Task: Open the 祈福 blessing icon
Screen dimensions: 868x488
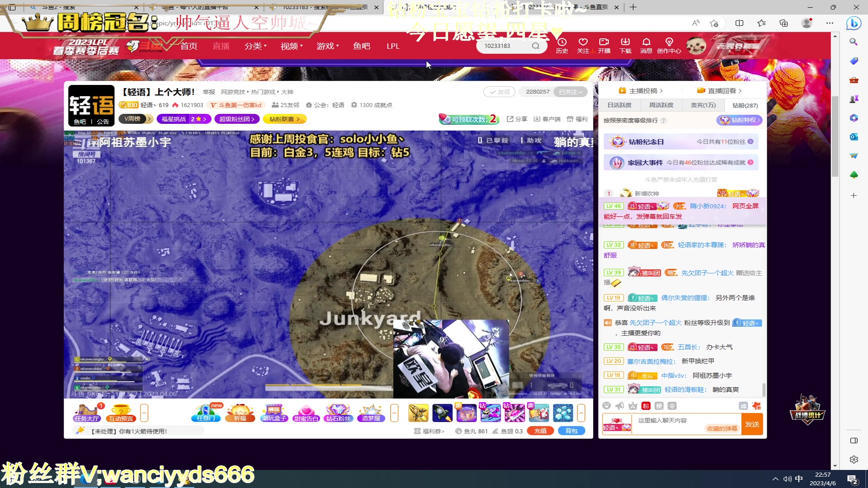Action: click(240, 413)
